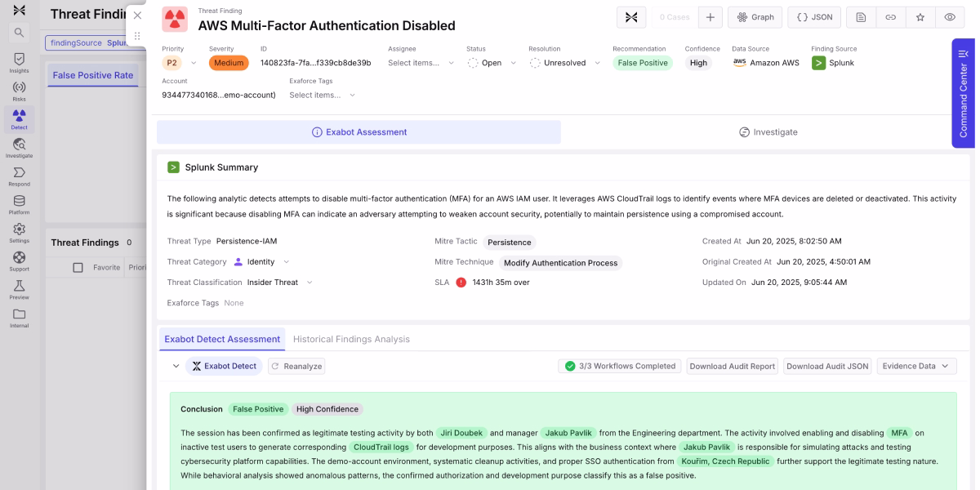
Task: Check the select-all checkbox in Threat Findings table
Action: pyautogui.click(x=78, y=267)
